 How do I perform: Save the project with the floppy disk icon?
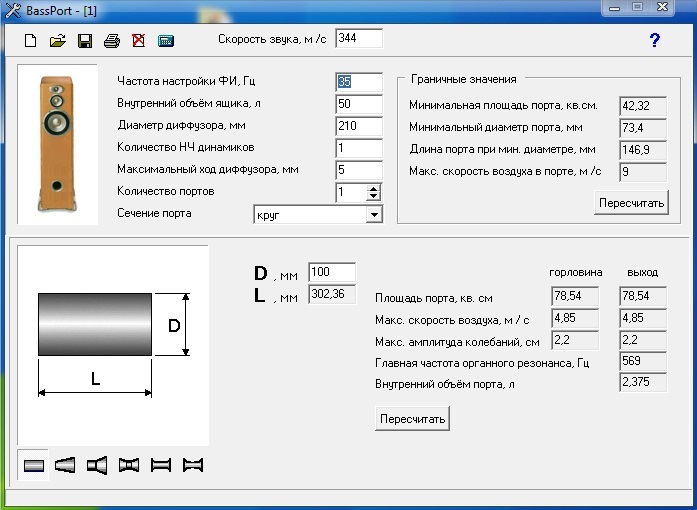tap(85, 41)
